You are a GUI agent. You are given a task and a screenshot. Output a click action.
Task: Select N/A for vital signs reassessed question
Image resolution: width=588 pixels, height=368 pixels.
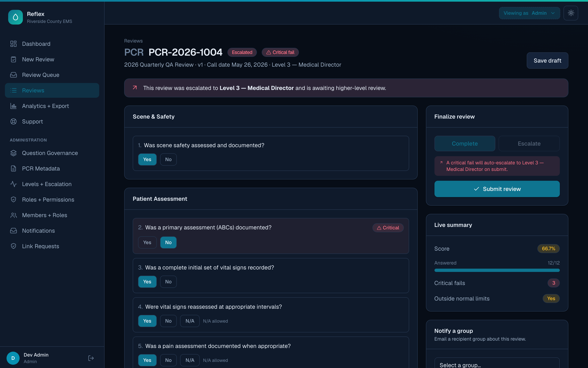[190, 321]
